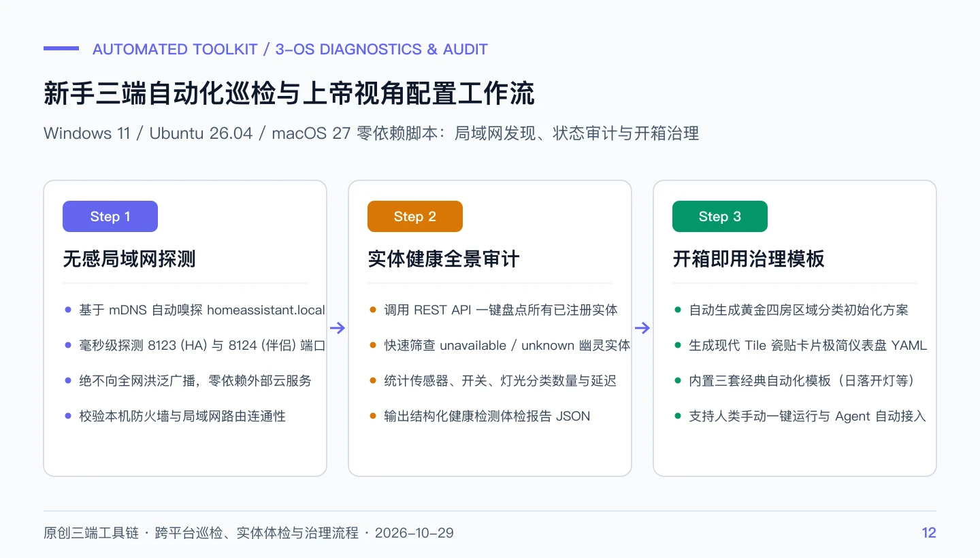The height and width of the screenshot is (558, 980).
Task: Select the header 'AUTOMATED TOOLKIT / 3-OS DIAGNOSTICS & AUDIT'
Action: 290,49
